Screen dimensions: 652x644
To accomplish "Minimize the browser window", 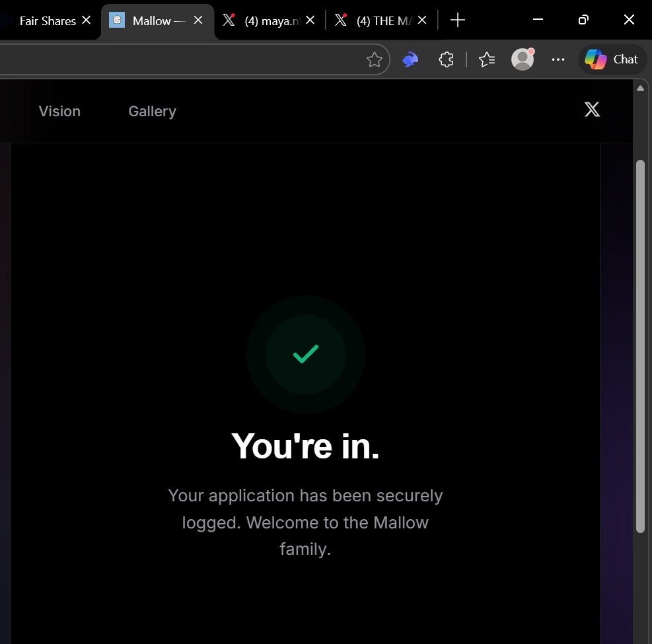I will pos(538,20).
